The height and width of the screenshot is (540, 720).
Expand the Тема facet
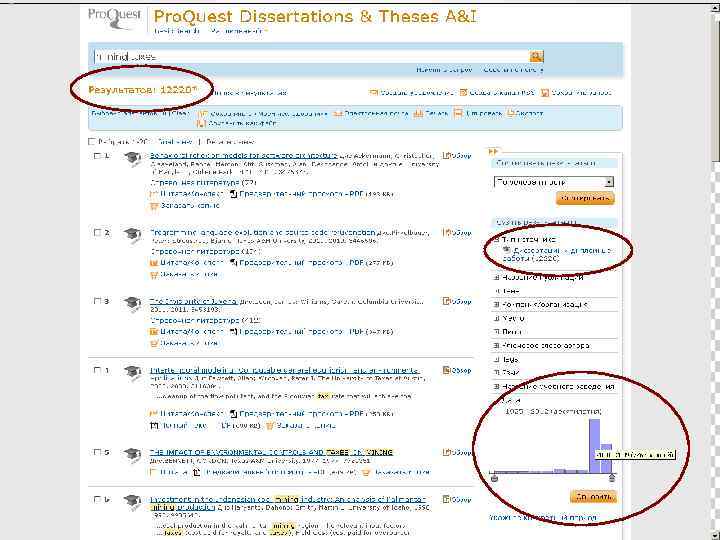click(496, 291)
